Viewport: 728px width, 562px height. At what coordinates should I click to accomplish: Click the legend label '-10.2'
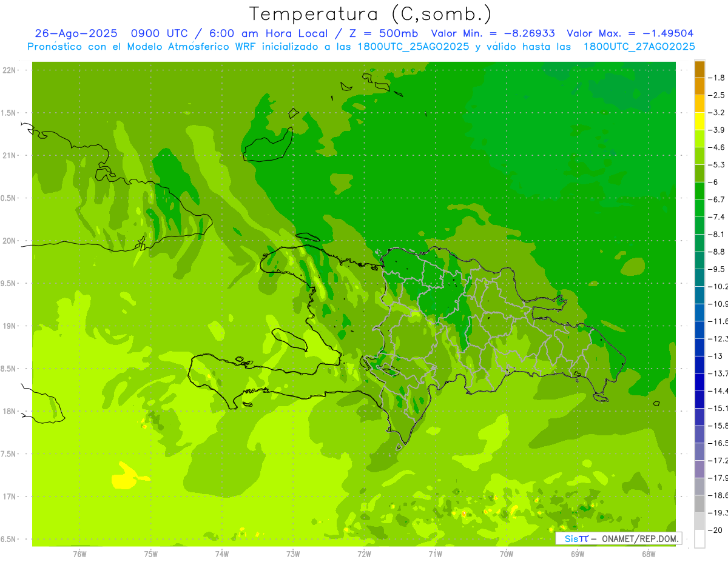pos(719,286)
